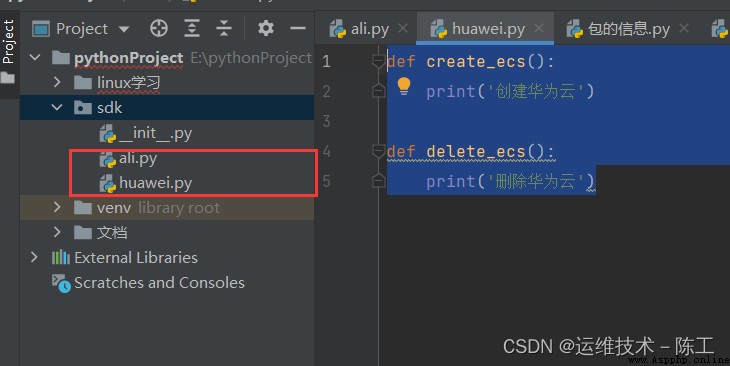Click the Select Opened File target icon
Viewport: 730px width, 366px height.
click(x=159, y=28)
